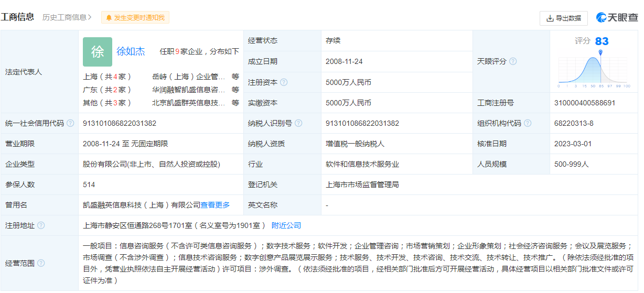This screenshot has height=293, width=644.
Task: Select credit code 913101086822031382 in 统一社会信用代码 row
Action: tap(120, 123)
